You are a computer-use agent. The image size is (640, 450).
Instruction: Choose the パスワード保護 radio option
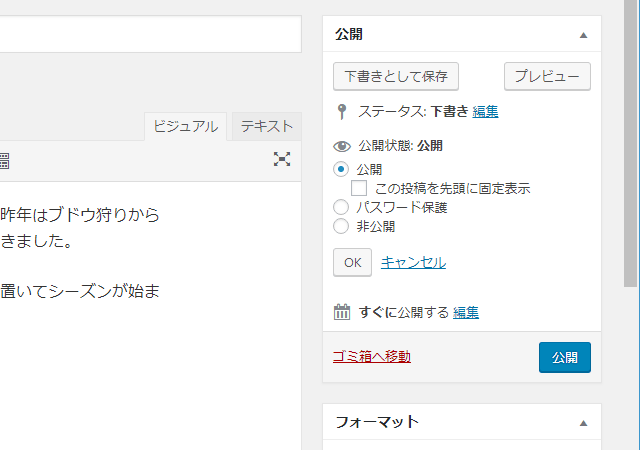click(341, 207)
